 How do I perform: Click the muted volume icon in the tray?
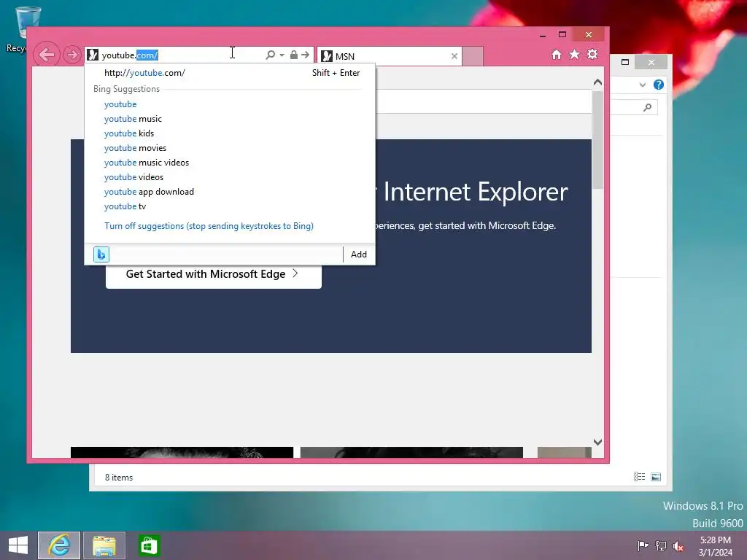(x=678, y=546)
